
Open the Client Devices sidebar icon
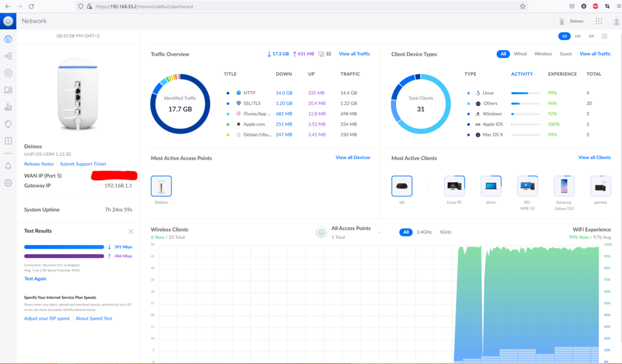pyautogui.click(x=8, y=90)
